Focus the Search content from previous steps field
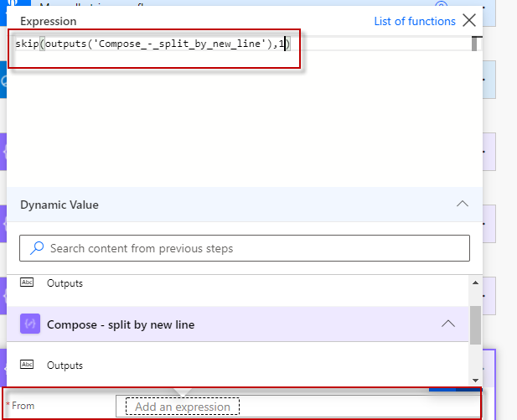The image size is (517, 420). pyautogui.click(x=251, y=248)
